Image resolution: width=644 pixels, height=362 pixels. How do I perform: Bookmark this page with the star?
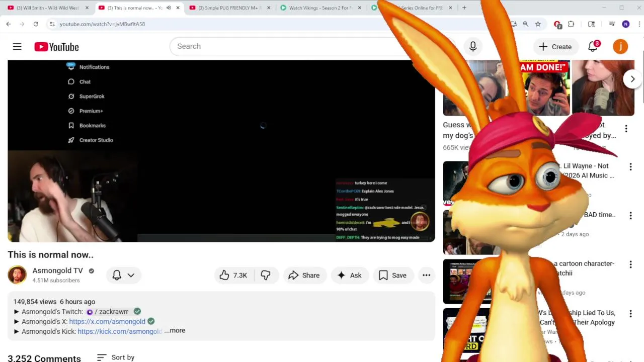(538, 24)
